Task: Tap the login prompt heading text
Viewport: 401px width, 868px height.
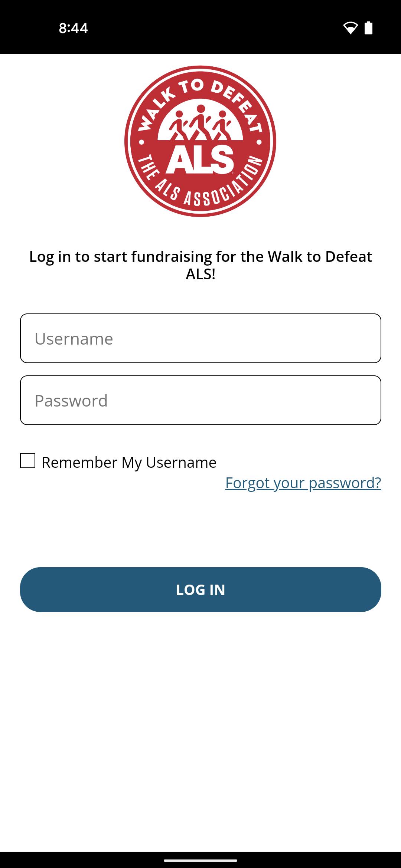Action: click(x=200, y=264)
